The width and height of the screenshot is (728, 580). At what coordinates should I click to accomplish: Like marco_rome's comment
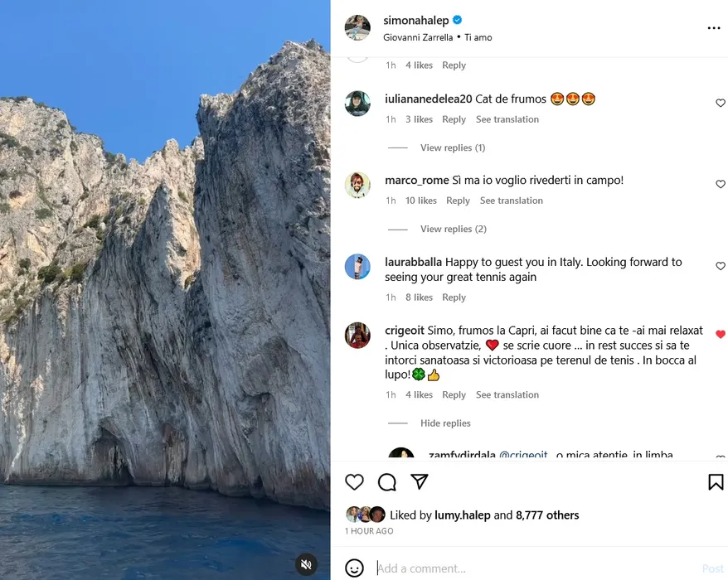click(720, 185)
